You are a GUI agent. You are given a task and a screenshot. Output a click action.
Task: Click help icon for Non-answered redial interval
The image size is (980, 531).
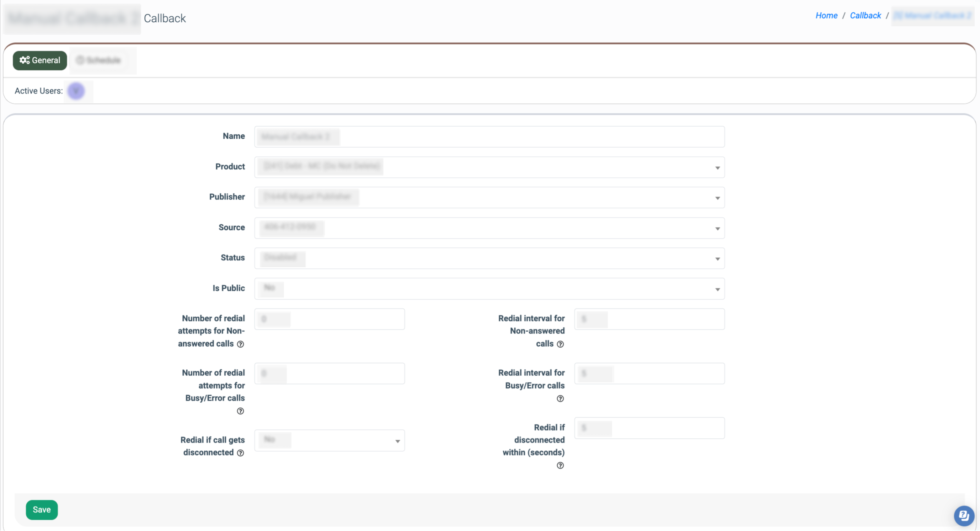tap(560, 344)
